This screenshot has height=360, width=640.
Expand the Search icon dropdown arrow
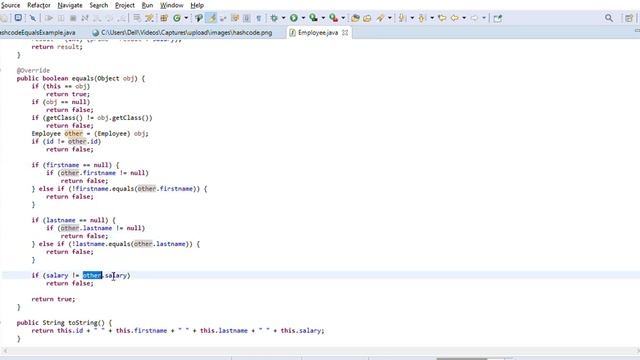pos(390,18)
